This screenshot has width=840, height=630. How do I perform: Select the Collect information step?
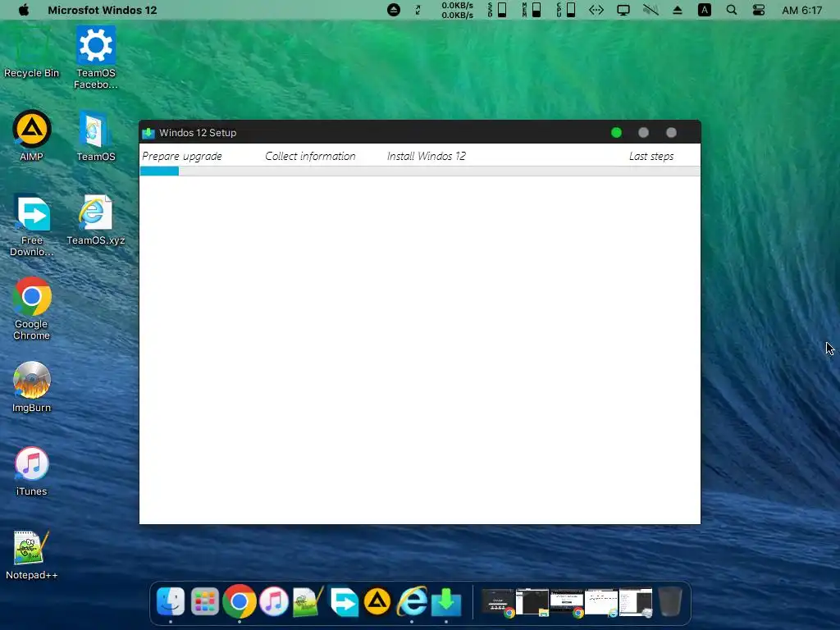[x=310, y=157]
